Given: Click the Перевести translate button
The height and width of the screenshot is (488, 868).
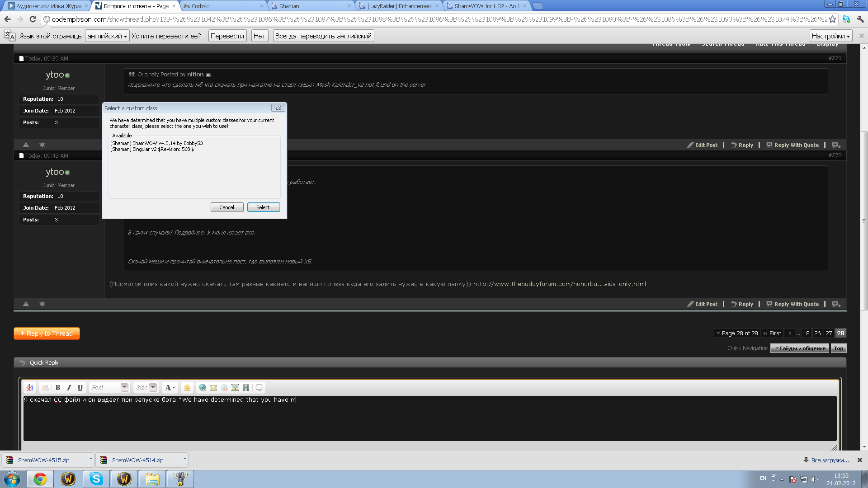Looking at the screenshot, I should tap(227, 36).
